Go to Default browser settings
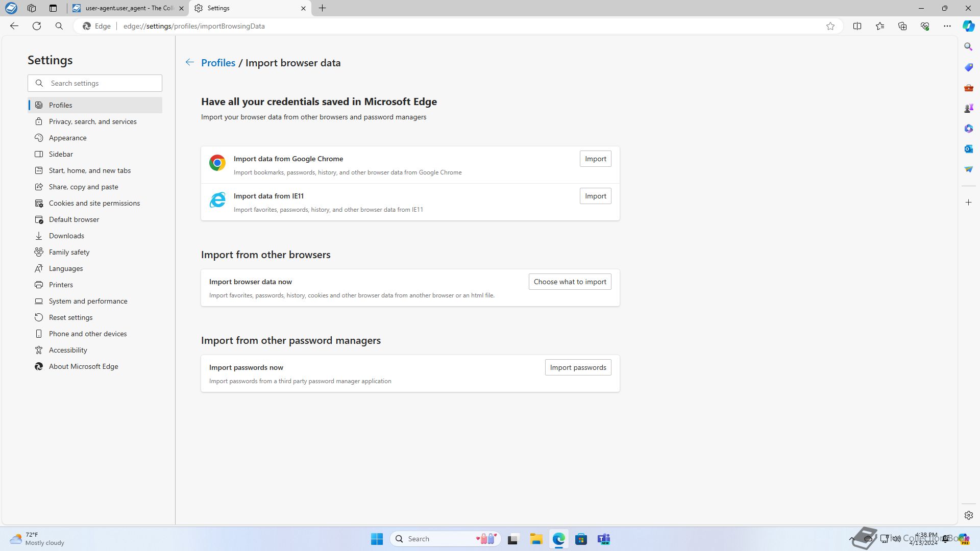980x551 pixels. (95, 219)
